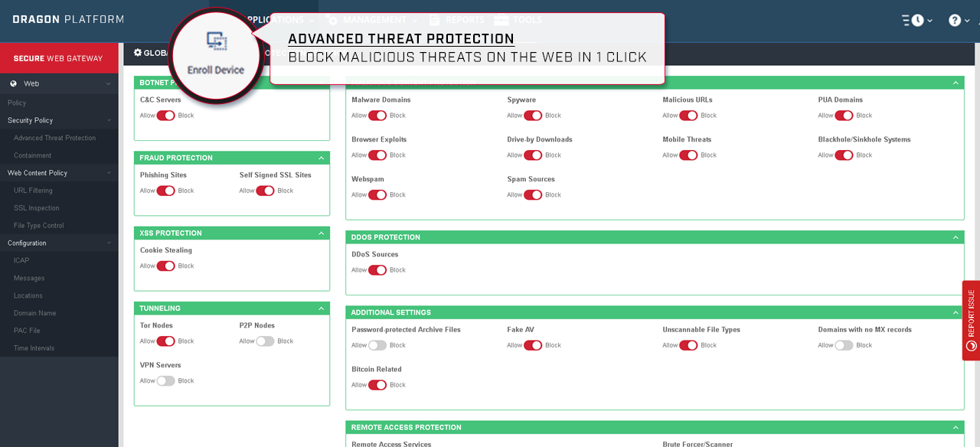
Task: Collapse the Remote Access Protection panel
Action: [955, 427]
